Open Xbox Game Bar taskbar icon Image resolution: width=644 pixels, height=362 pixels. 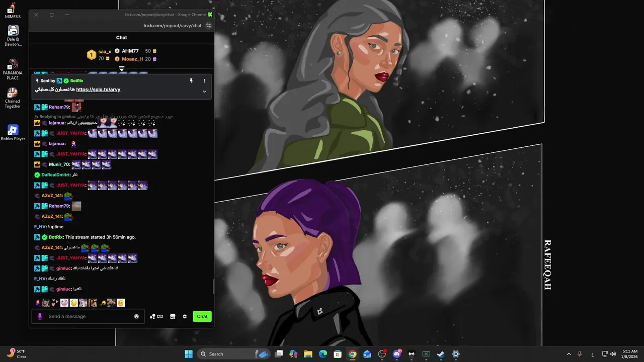pyautogui.click(x=426, y=354)
